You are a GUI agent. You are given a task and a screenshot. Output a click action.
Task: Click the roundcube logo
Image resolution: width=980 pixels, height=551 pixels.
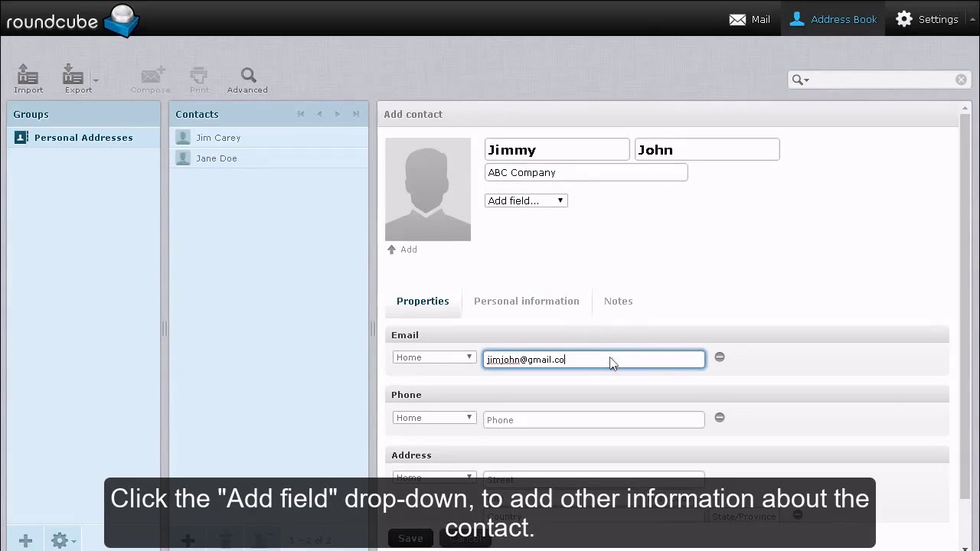73,20
